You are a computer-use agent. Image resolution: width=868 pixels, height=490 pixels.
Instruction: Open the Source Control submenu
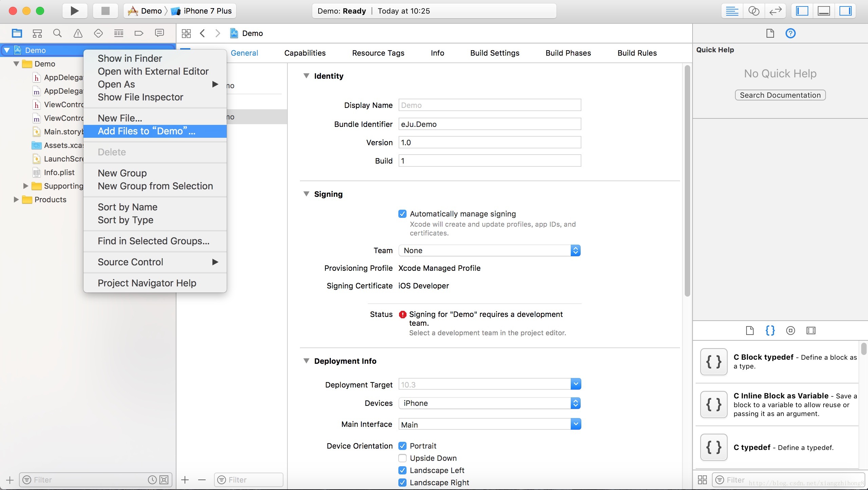tap(155, 262)
